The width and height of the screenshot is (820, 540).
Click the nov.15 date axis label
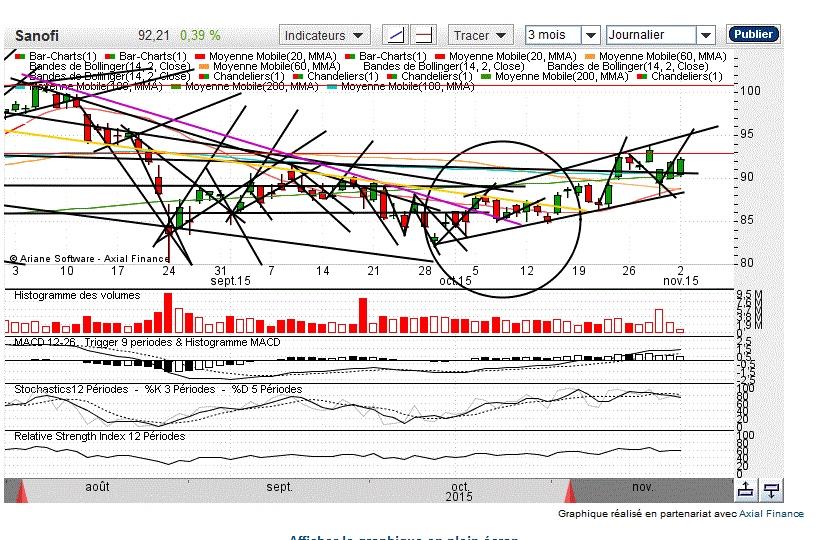click(x=681, y=281)
